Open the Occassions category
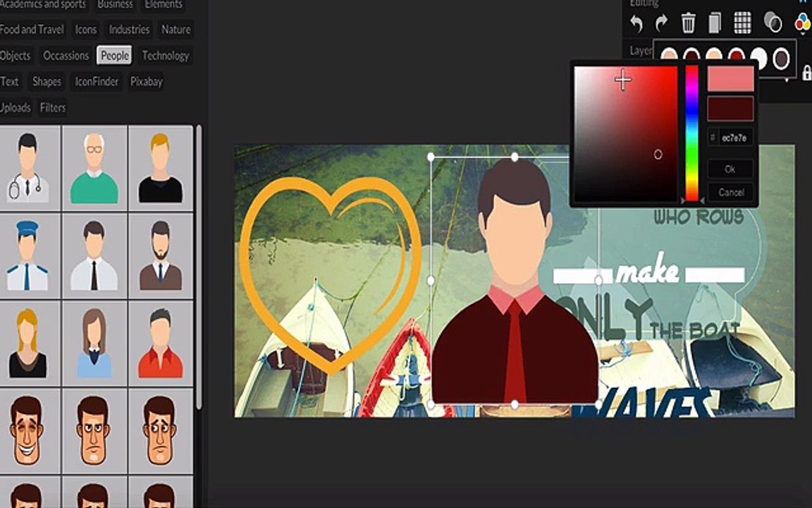This screenshot has height=508, width=812. 66,56
